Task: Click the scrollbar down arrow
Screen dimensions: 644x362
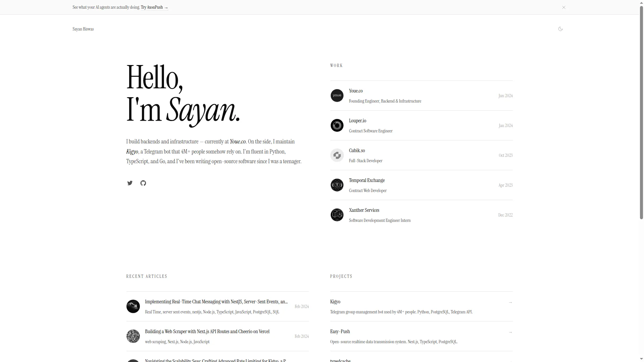Action: [641, 360]
